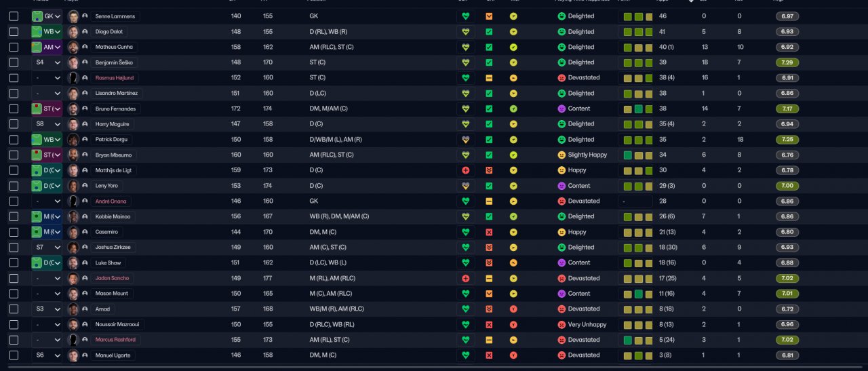Click Patrick Dorgu's portrait thumbnail
This screenshot has width=868, height=371.
(x=73, y=140)
